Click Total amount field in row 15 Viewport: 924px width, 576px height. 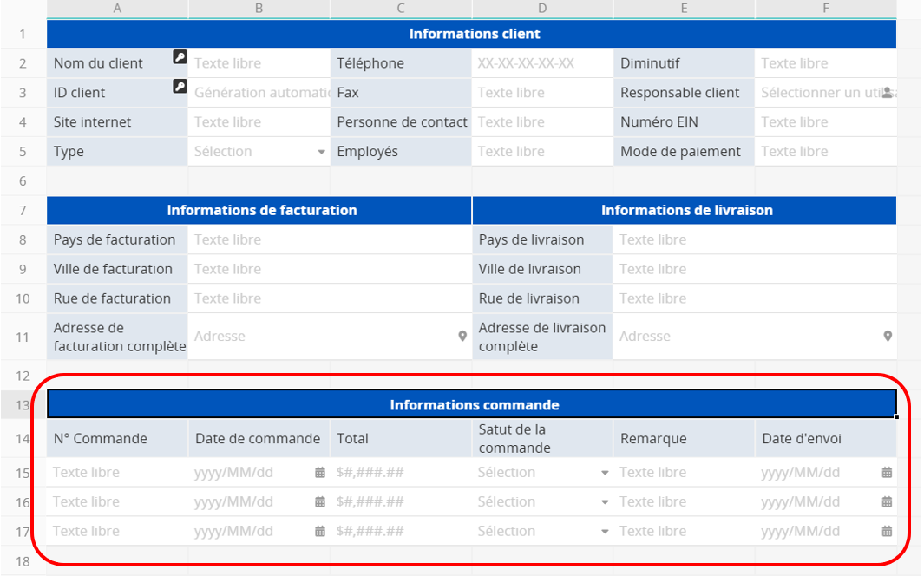click(x=401, y=473)
